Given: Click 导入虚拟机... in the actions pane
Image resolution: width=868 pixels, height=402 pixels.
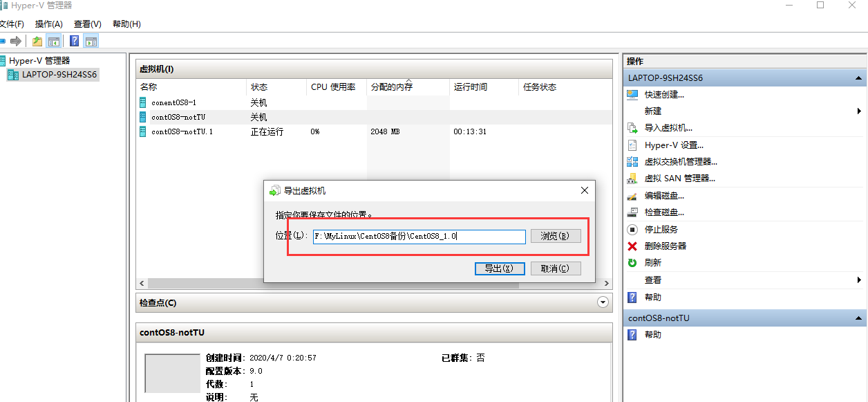Looking at the screenshot, I should point(668,128).
